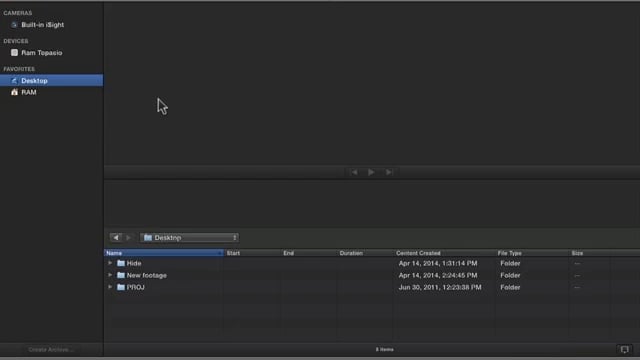Sort by the End column
The image size is (640, 360).
[x=309, y=253]
